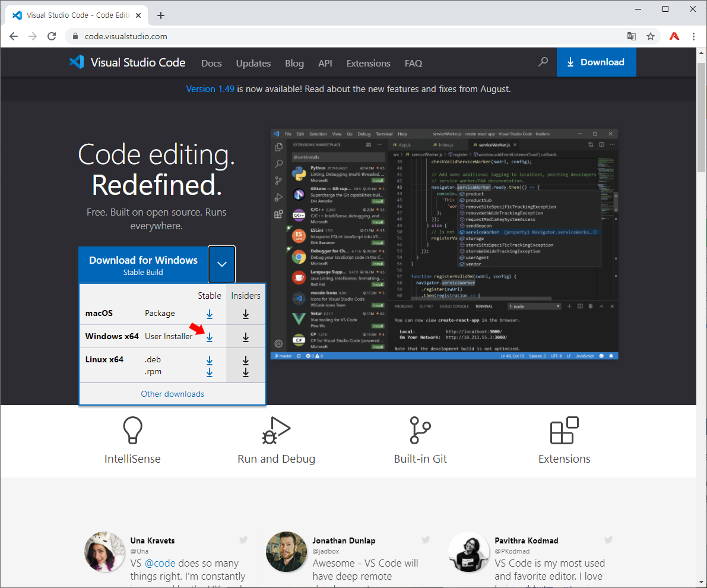Open the Extensions nav item

coord(369,63)
